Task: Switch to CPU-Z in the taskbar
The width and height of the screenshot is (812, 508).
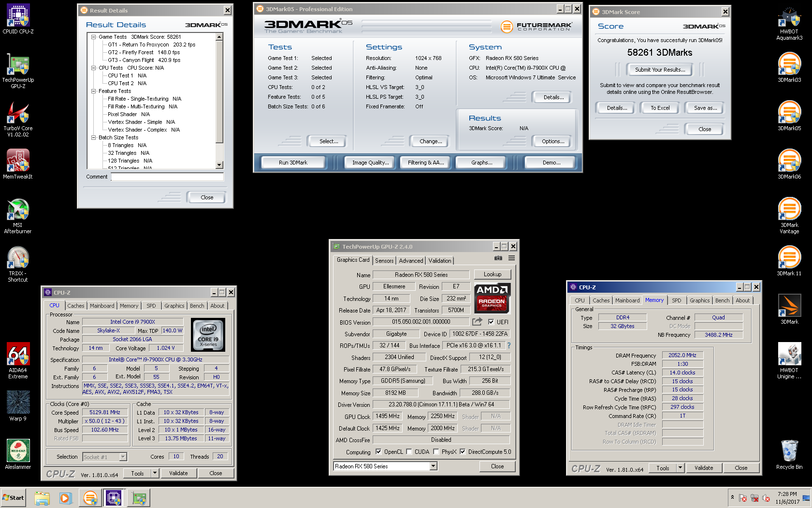Action: click(114, 498)
